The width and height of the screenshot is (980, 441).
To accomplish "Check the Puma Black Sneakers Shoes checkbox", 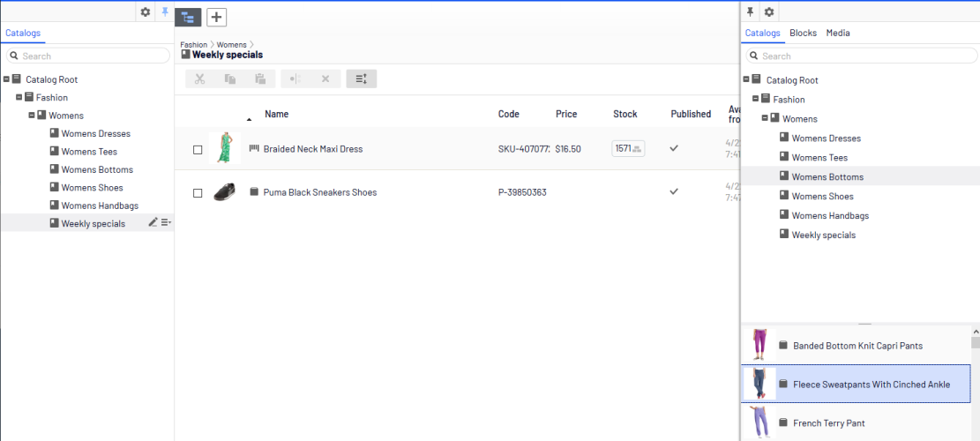I will point(198,193).
